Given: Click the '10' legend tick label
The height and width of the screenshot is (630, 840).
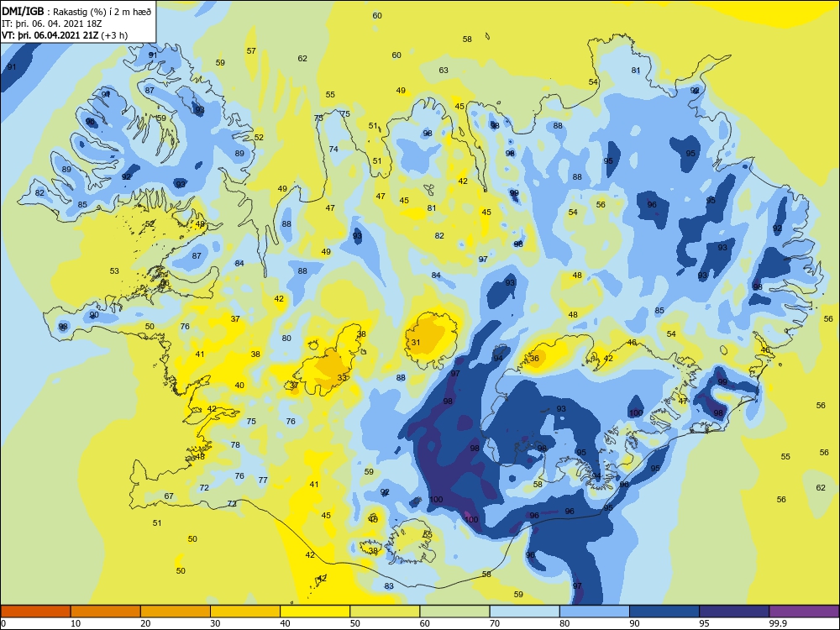Looking at the screenshot, I should 76,623.
